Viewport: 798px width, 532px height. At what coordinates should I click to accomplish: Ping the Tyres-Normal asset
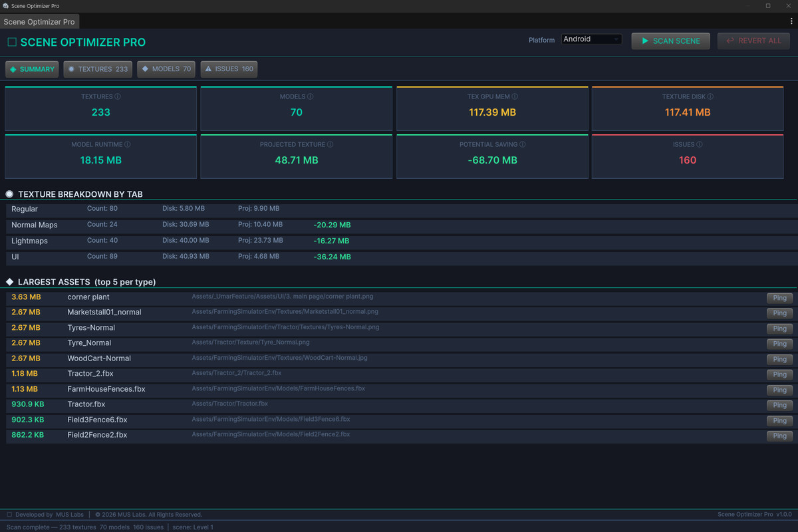pos(779,329)
